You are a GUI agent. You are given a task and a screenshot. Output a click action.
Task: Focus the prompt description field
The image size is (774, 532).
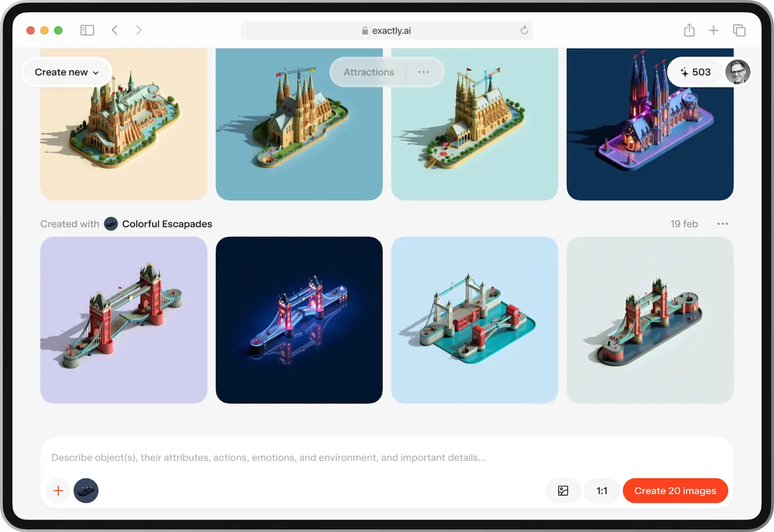[x=387, y=458]
